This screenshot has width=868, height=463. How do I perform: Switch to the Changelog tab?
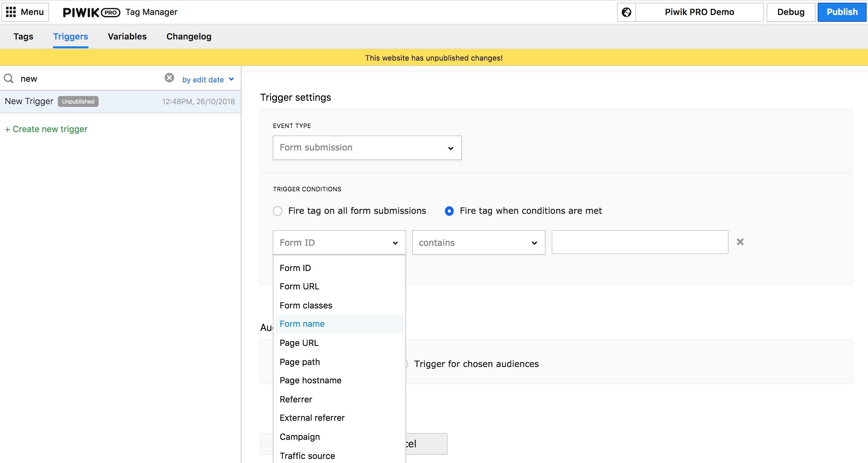[189, 36]
